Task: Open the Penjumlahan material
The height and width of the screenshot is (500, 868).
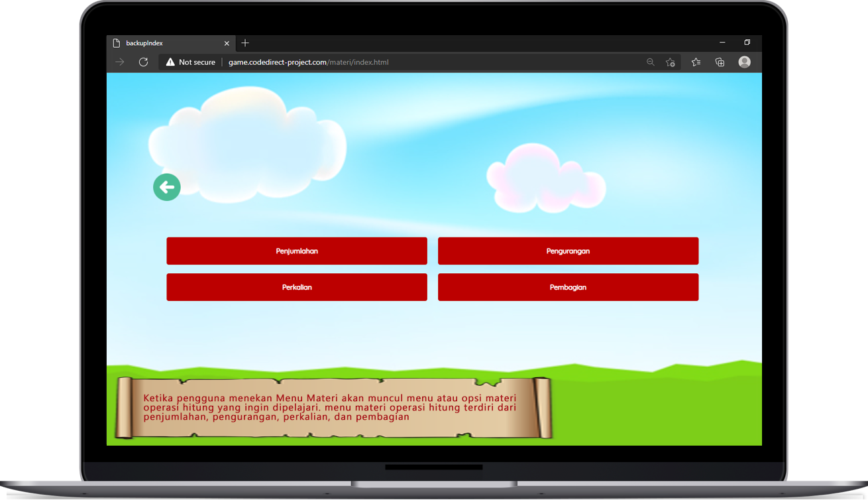Action: 297,251
